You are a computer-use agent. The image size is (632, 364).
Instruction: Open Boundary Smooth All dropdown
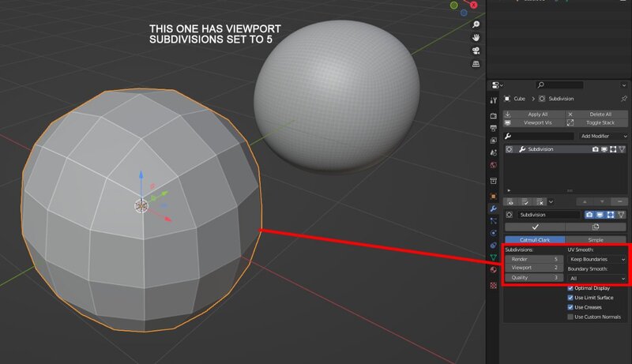click(597, 278)
